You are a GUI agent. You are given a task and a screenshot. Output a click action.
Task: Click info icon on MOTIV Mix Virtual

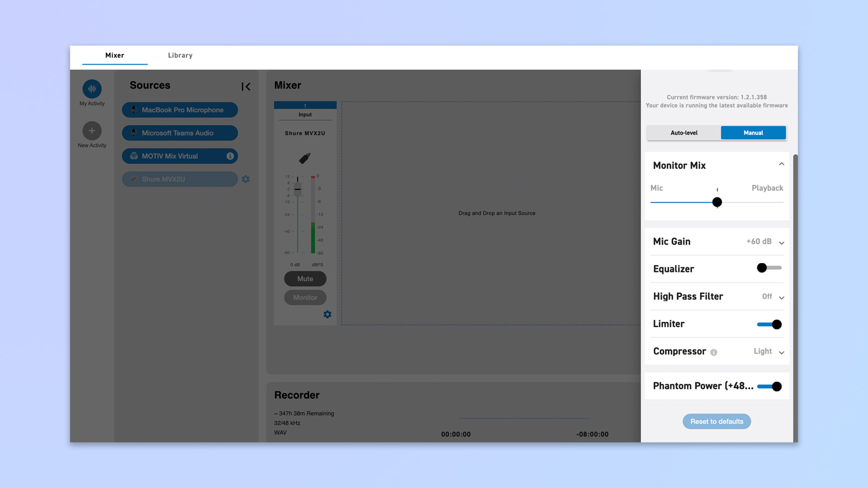230,156
